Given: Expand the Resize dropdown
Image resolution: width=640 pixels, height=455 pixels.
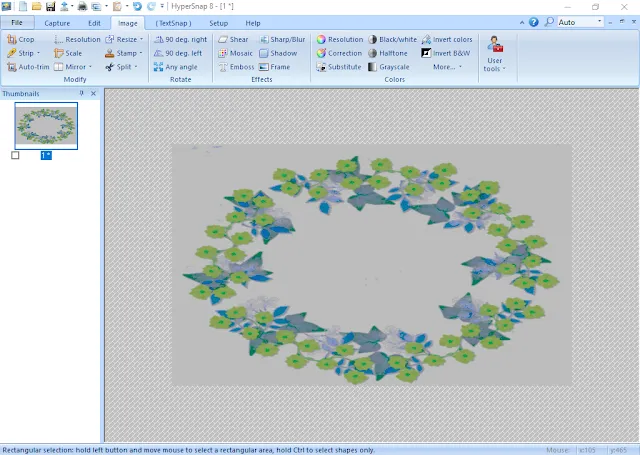Looking at the screenshot, I should pyautogui.click(x=124, y=39).
